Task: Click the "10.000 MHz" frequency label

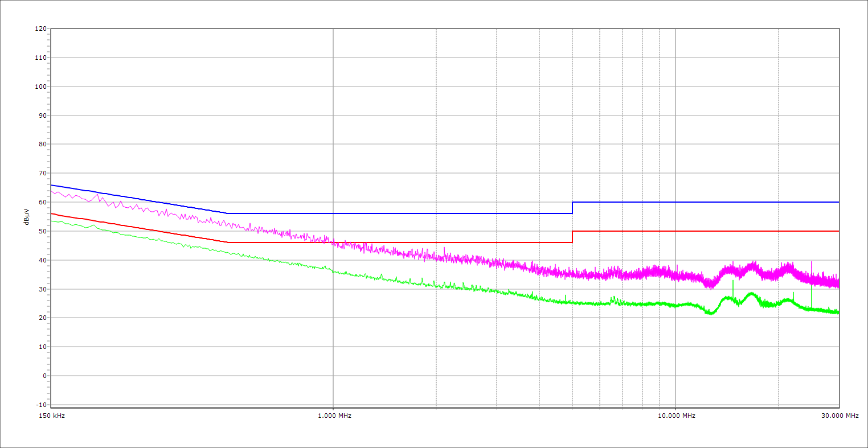Action: point(677,416)
